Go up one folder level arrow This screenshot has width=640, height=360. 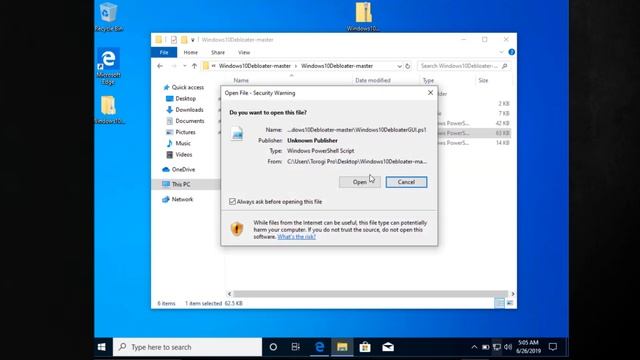[x=194, y=66]
